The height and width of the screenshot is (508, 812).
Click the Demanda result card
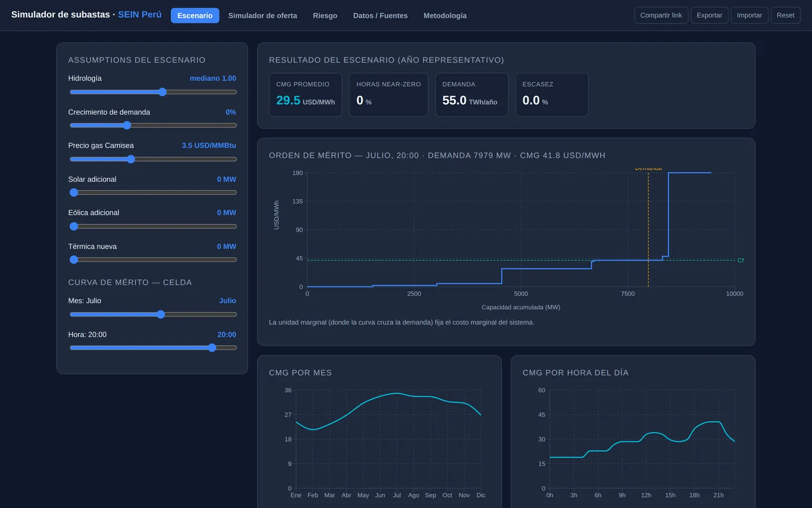coord(472,95)
